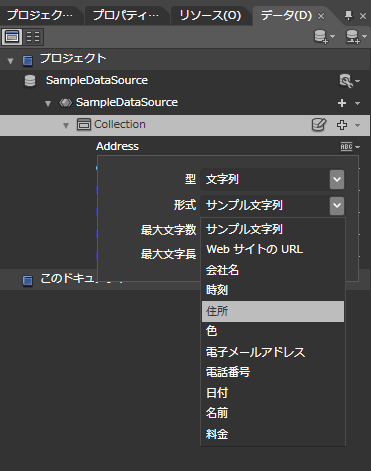371x471 pixels.
Task: Choose 日付 format option
Action: pos(273,393)
